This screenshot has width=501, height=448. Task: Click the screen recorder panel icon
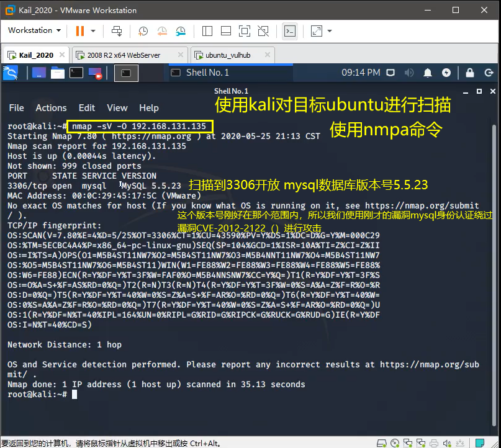click(95, 73)
